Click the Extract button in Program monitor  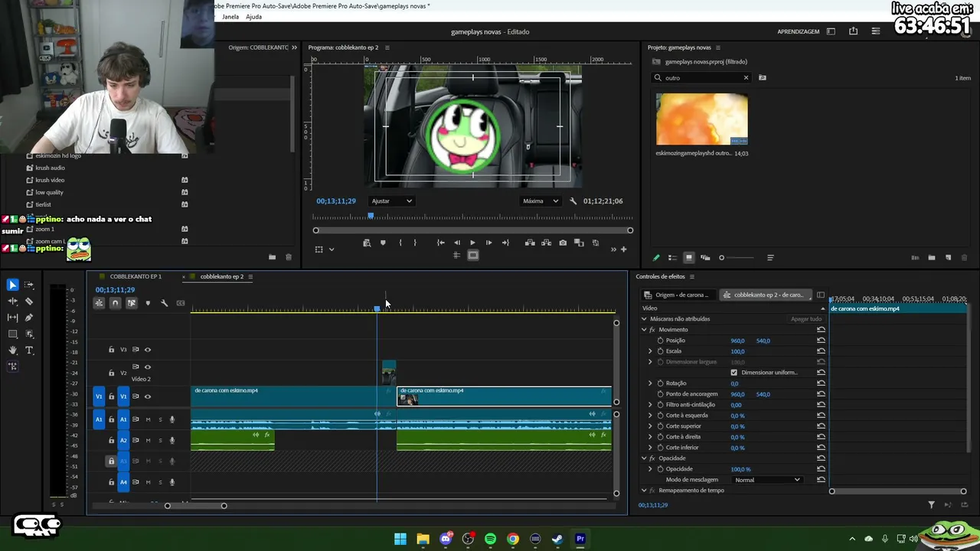(546, 243)
